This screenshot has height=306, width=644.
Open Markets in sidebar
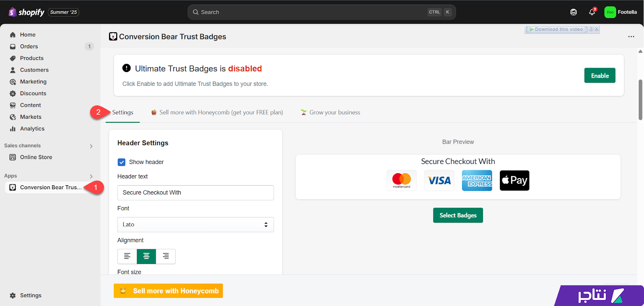pos(31,117)
